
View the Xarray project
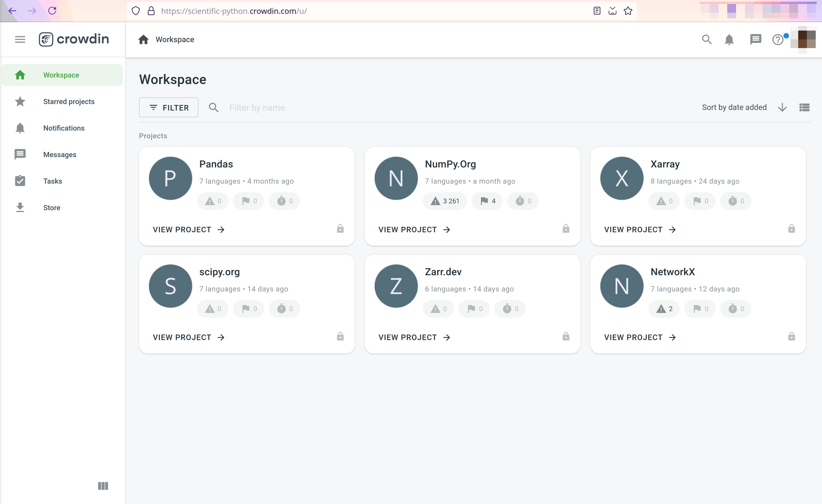(640, 229)
